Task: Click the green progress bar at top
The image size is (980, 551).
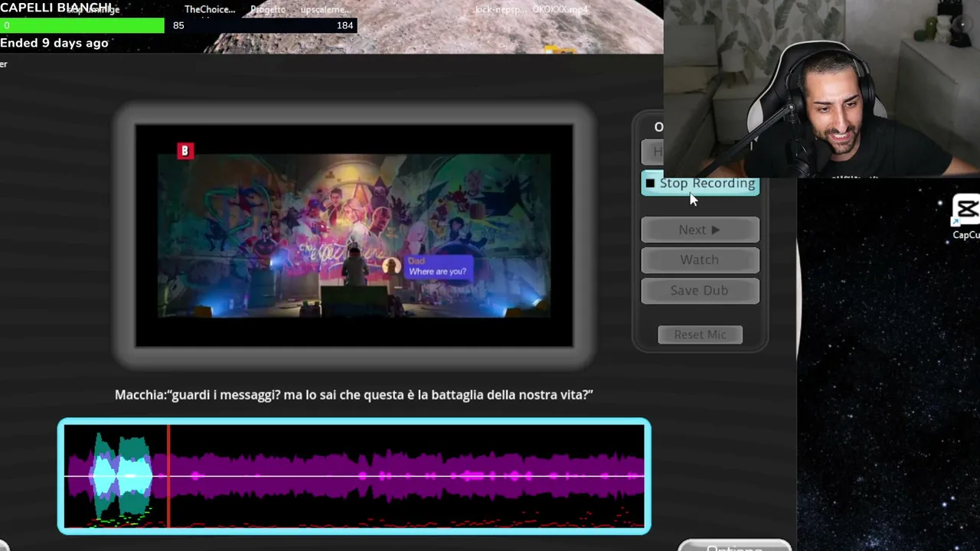Action: [x=82, y=25]
